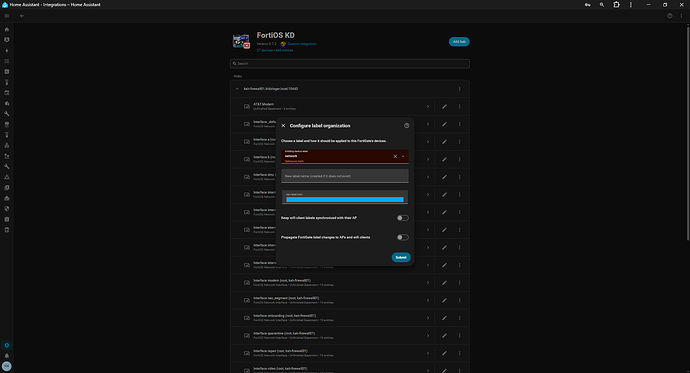Open kah-firewall01 hub overflow menu
The height and width of the screenshot is (373, 690).
(x=459, y=89)
